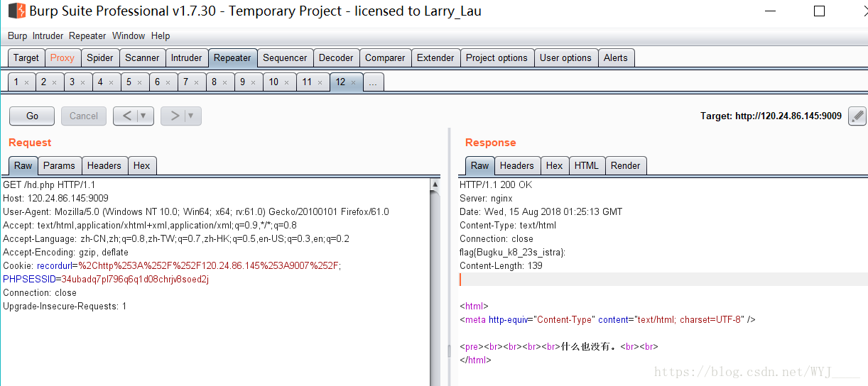Image resolution: width=868 pixels, height=386 pixels.
Task: Show Response Hex view
Action: coord(555,165)
